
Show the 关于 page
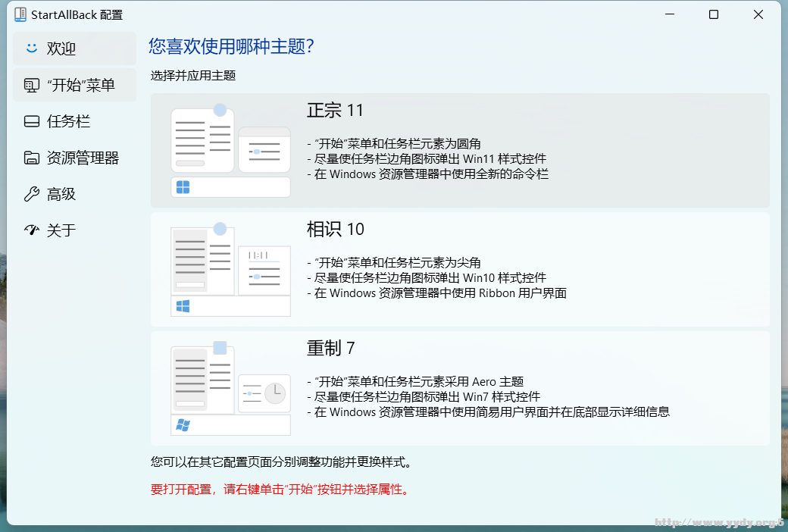[74, 230]
